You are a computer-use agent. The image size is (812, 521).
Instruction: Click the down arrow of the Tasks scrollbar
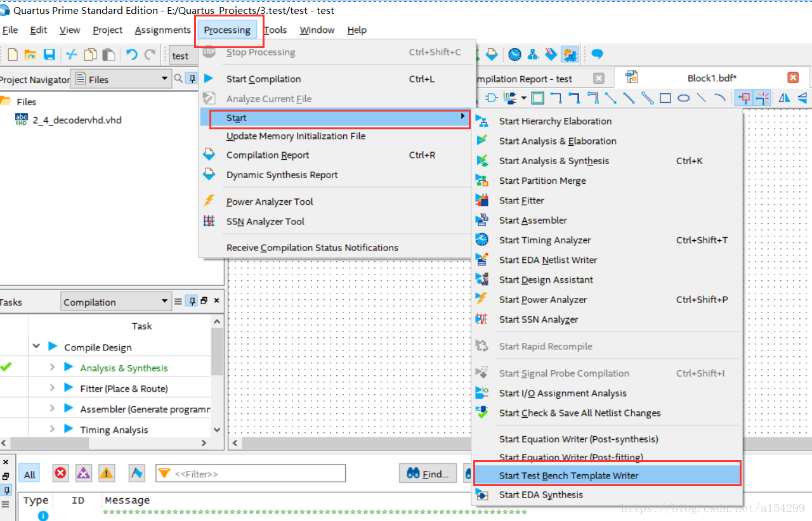click(217, 429)
